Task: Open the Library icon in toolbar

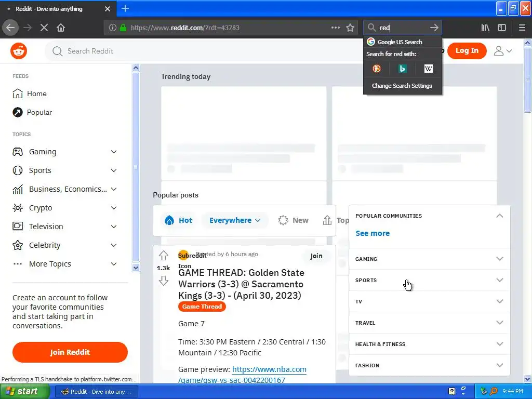Action: pyautogui.click(x=485, y=28)
